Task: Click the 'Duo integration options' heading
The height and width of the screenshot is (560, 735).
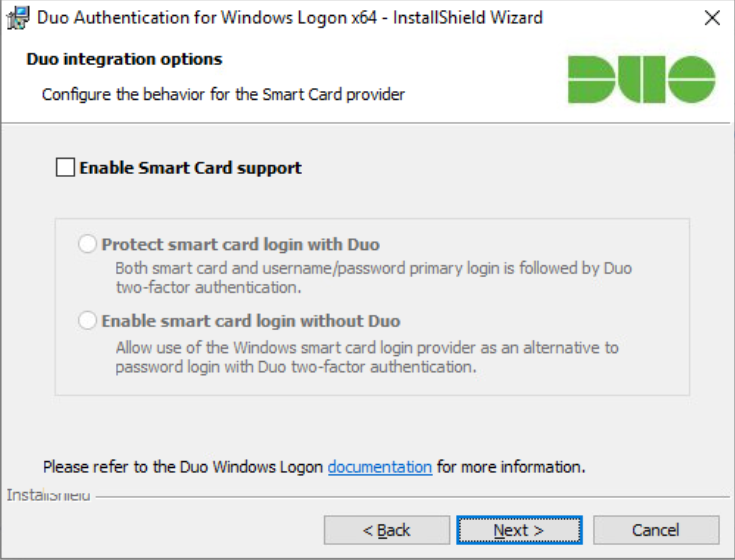Action: 124,59
